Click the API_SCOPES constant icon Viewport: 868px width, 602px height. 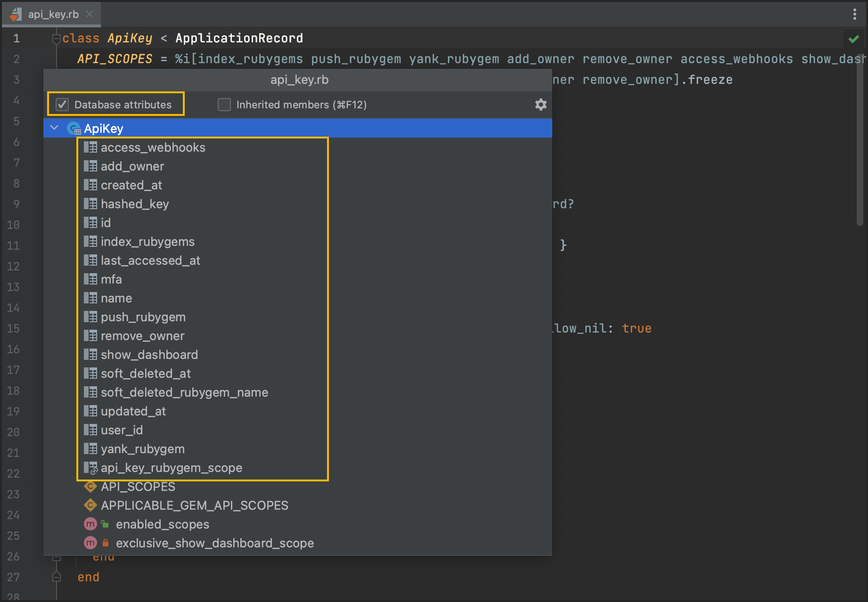pos(90,487)
